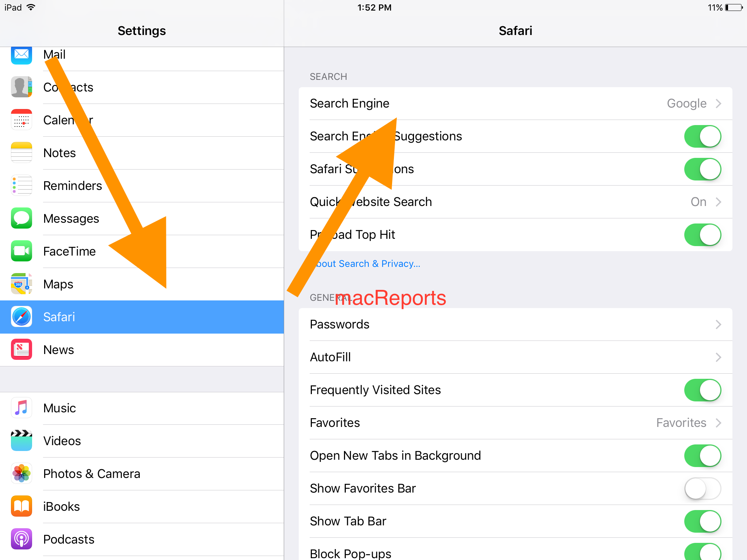
Task: Toggle Search Engine Suggestions off
Action: (704, 136)
